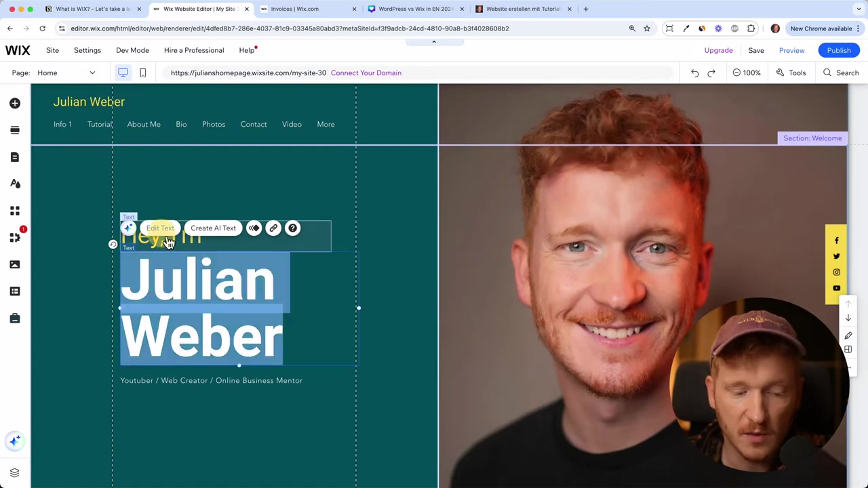Open Hire a Professional menu

194,50
